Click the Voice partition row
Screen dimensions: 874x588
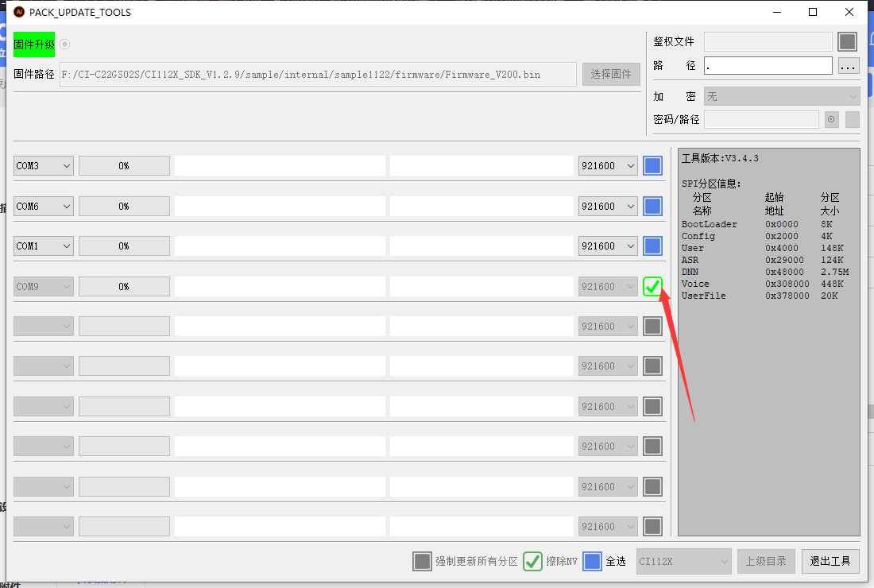coord(764,284)
